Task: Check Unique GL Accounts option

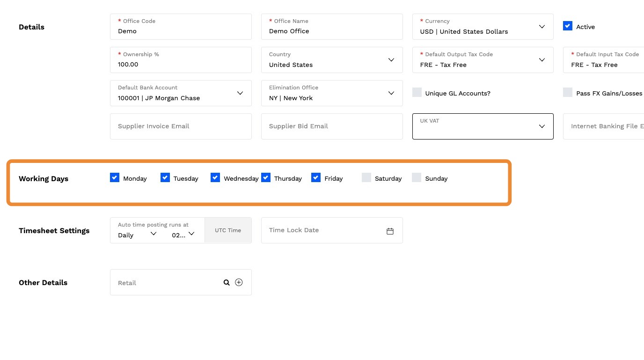Action: (417, 92)
